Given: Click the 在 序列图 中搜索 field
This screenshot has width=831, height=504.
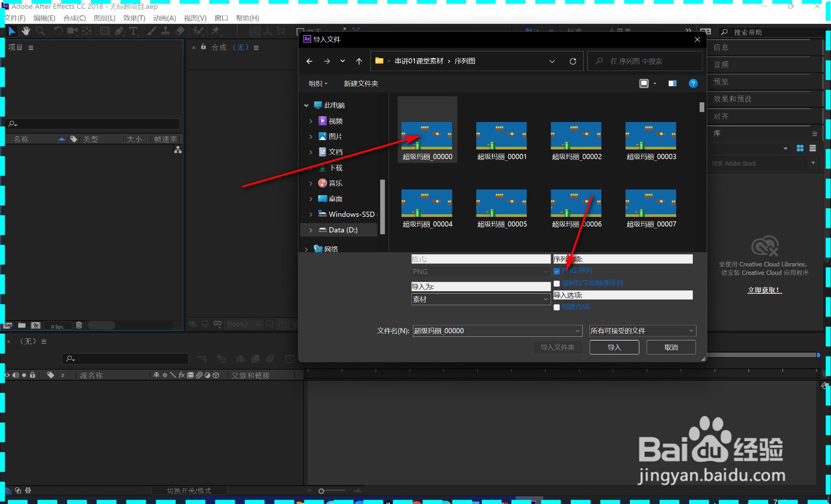Looking at the screenshot, I should pos(645,61).
